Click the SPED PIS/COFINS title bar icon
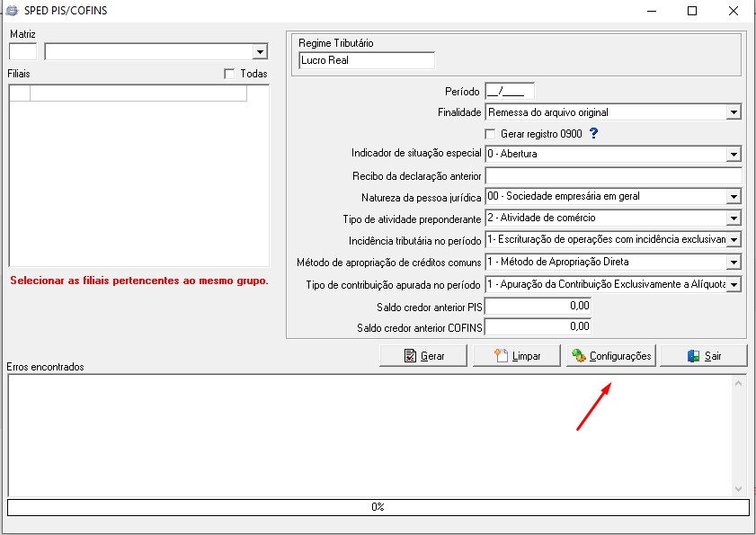This screenshot has width=756, height=535. [12, 10]
